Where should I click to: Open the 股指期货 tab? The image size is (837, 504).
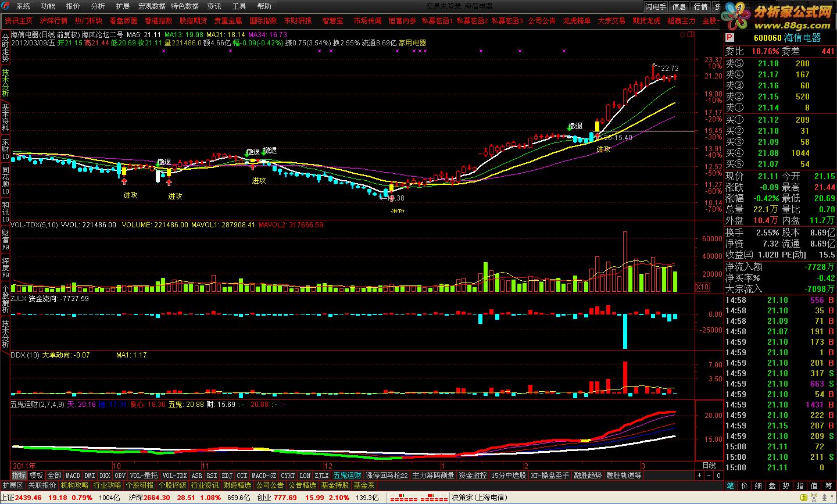[193, 20]
